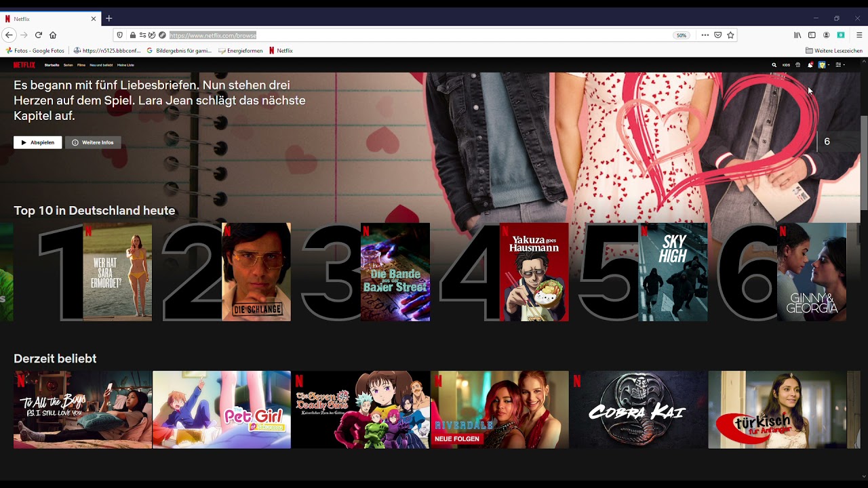The width and height of the screenshot is (868, 488).
Task: Open the 'Pet Girl' thumbnail
Action: 222,409
